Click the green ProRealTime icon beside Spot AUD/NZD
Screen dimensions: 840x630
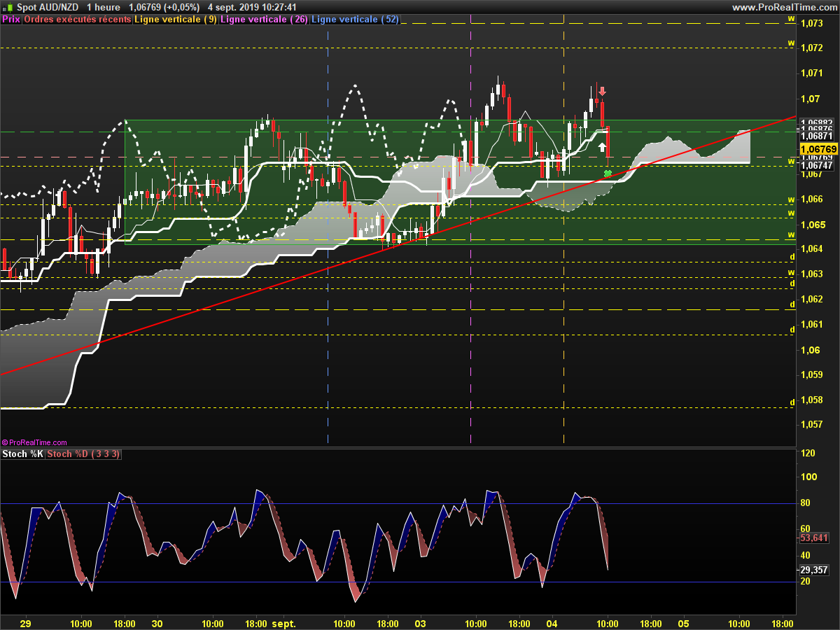pyautogui.click(x=6, y=7)
